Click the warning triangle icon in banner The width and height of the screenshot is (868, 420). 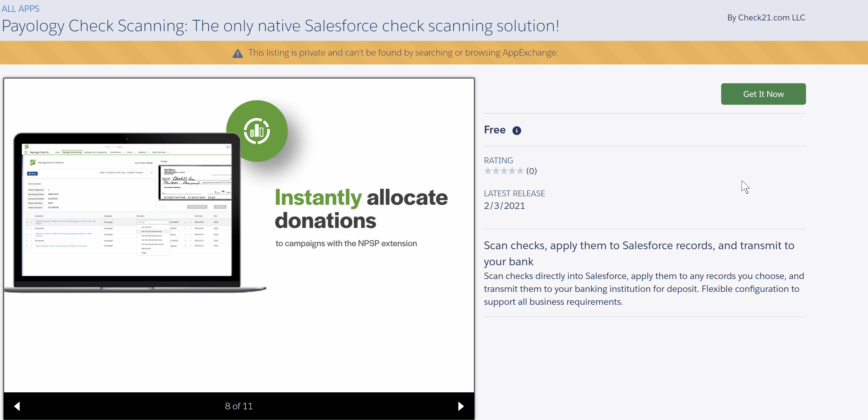[x=238, y=53]
